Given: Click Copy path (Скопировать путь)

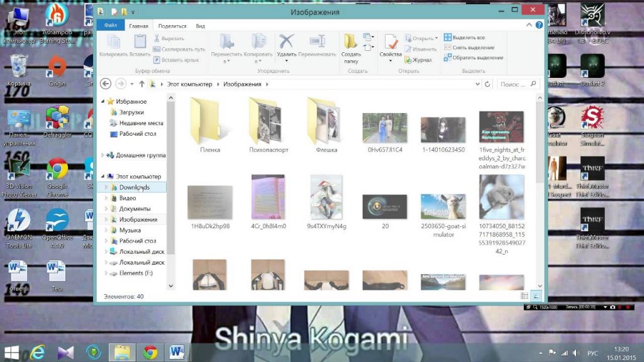Looking at the screenshot, I should pos(179,49).
